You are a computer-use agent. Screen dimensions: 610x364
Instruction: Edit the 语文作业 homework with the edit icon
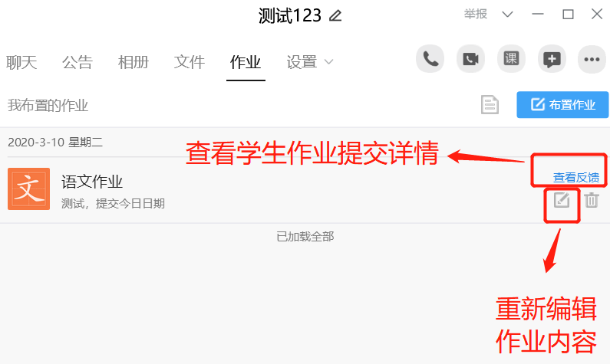(x=562, y=200)
